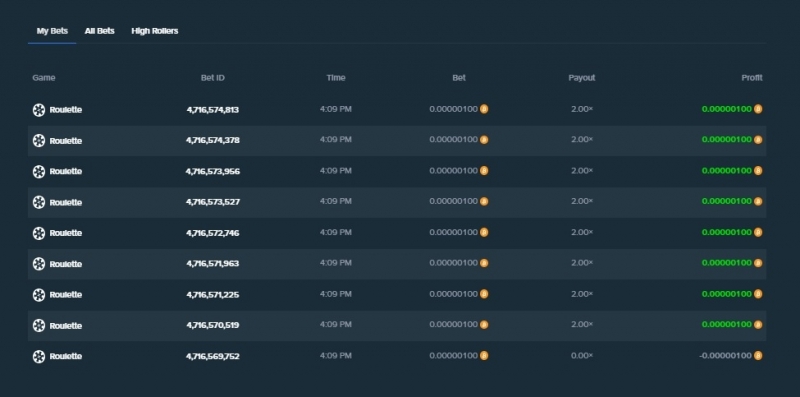This screenshot has height=397, width=800.
Task: Click the Time column header
Action: [x=336, y=78]
